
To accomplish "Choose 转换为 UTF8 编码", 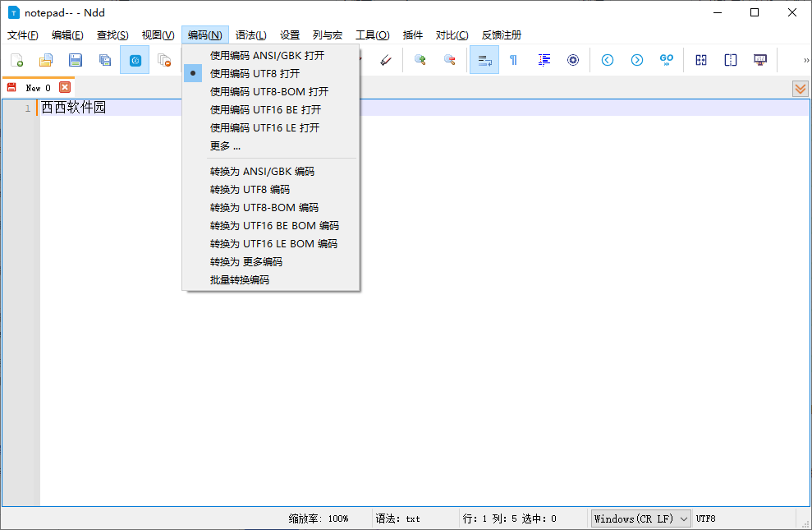I will click(x=271, y=190).
